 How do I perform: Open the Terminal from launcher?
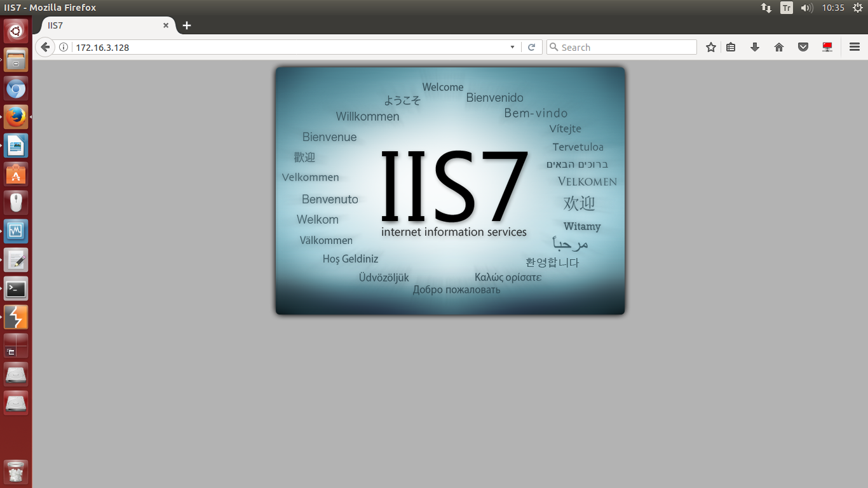pyautogui.click(x=16, y=289)
